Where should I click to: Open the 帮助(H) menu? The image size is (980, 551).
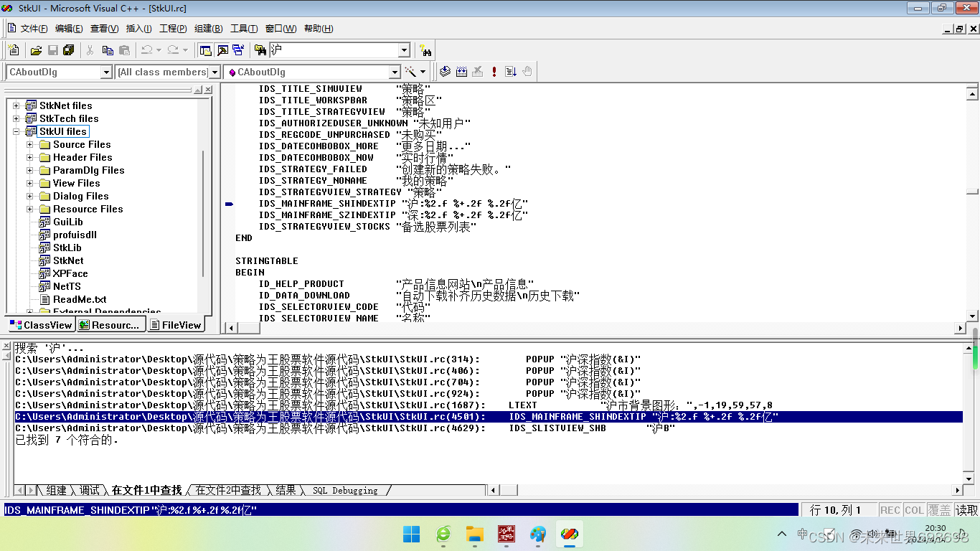[319, 29]
